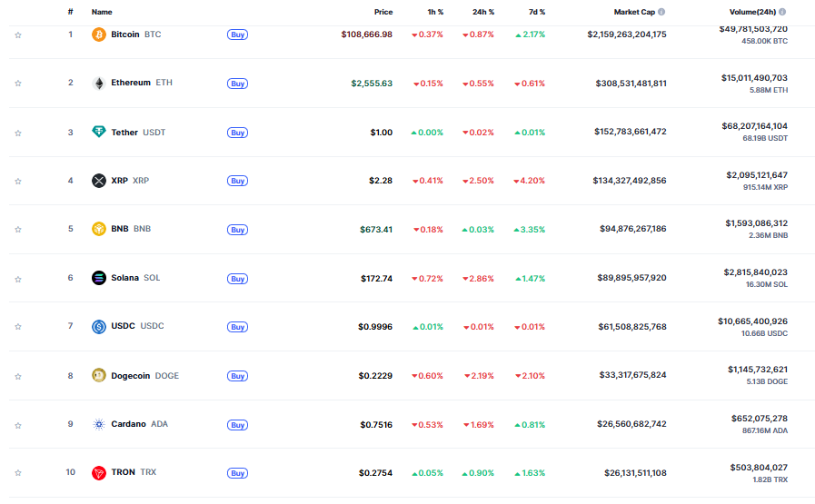
Task: Click Buy button for USDC
Action: coord(237,327)
